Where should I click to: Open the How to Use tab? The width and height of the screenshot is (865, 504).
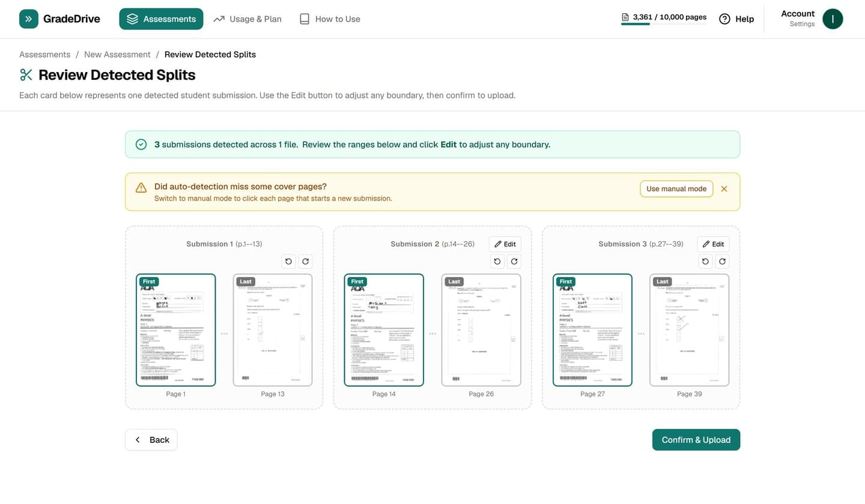coord(330,19)
